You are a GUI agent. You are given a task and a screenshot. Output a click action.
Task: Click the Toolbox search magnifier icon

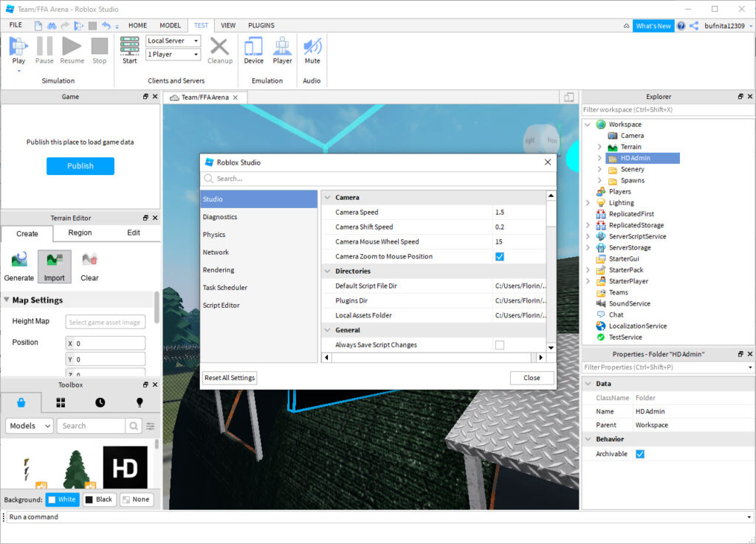coord(134,426)
